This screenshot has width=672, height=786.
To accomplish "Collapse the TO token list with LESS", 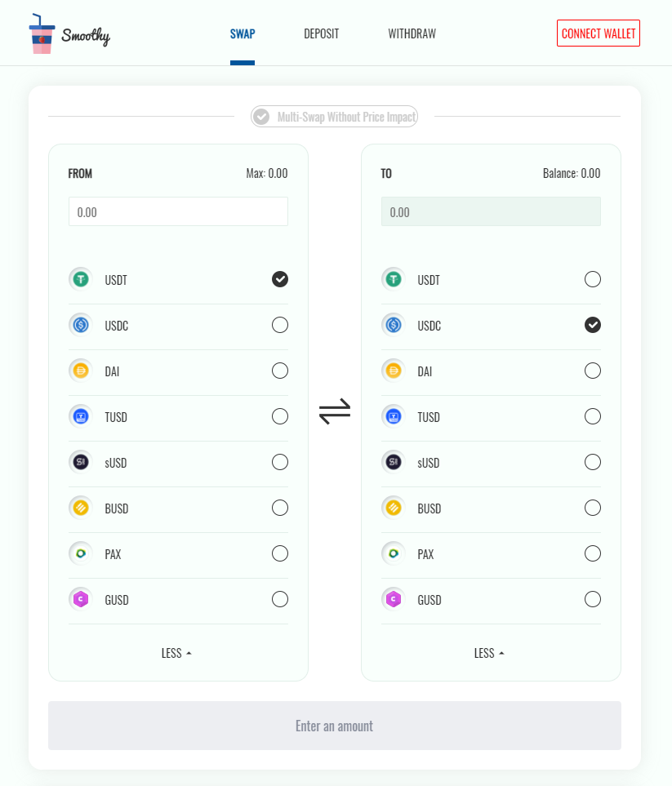I will [490, 653].
